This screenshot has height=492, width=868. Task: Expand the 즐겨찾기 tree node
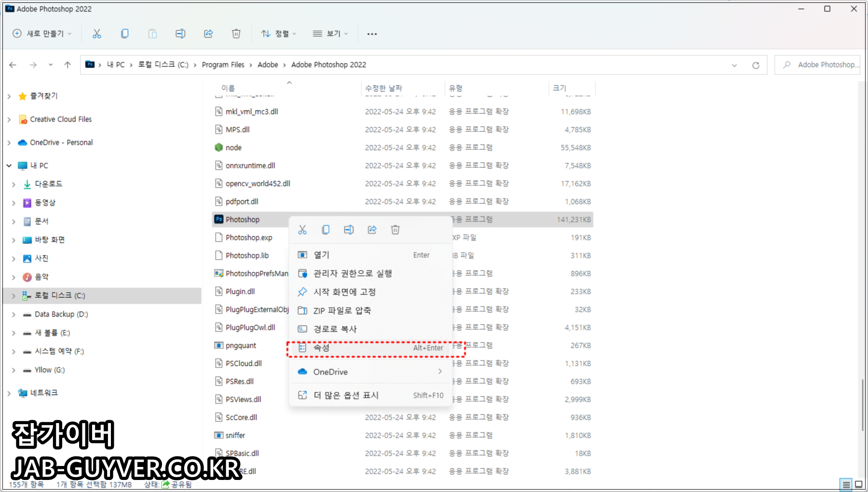pyautogui.click(x=9, y=96)
